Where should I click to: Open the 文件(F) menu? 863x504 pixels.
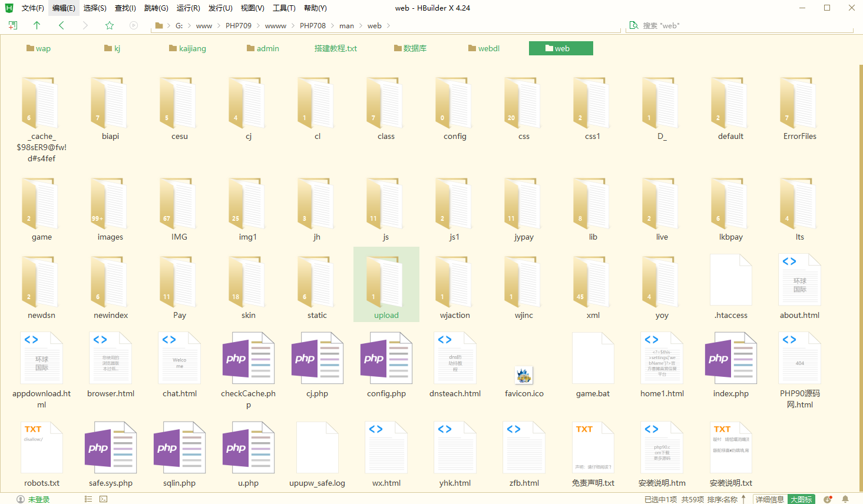(x=32, y=8)
